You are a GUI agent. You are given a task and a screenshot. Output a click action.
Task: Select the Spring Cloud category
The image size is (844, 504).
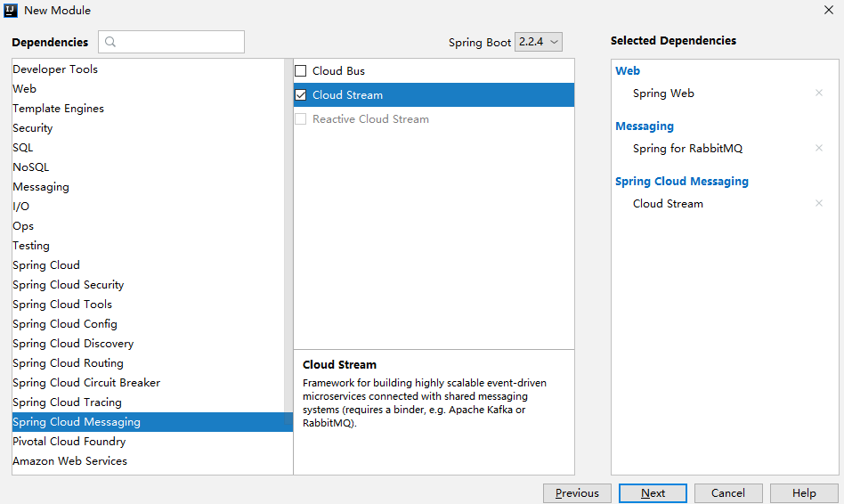148,265
